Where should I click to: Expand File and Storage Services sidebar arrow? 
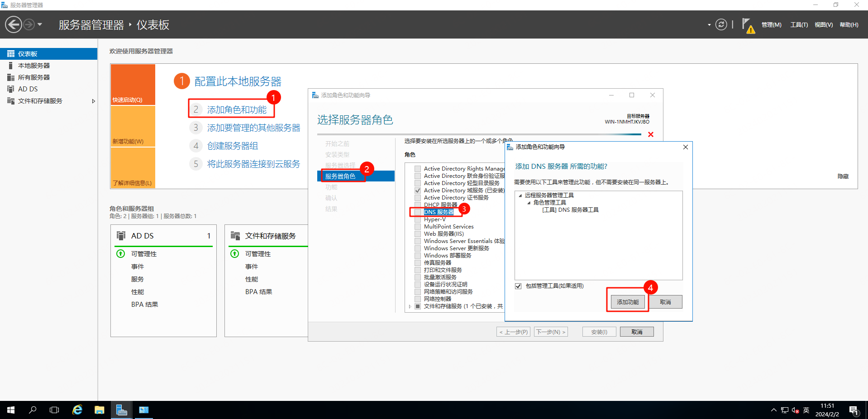(93, 101)
